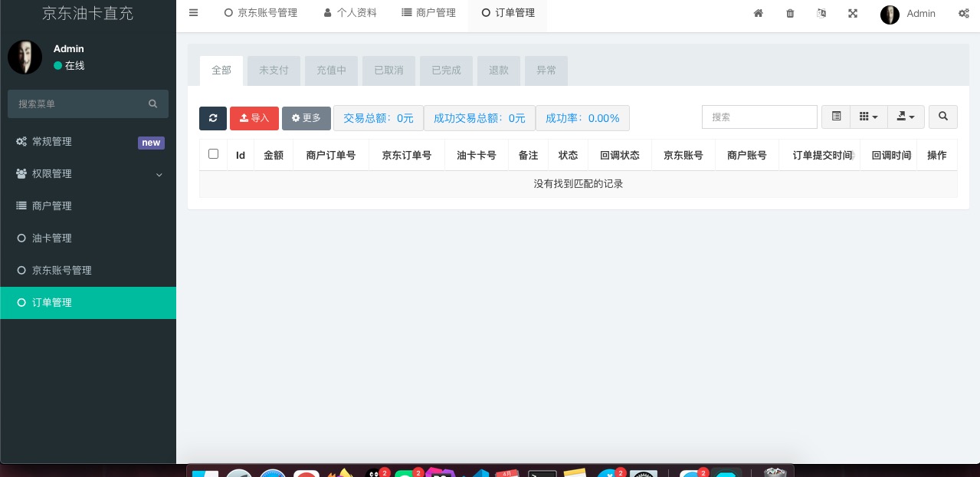Switch to the 商户管理 top tab
The width and height of the screenshot is (980, 477).
[428, 13]
